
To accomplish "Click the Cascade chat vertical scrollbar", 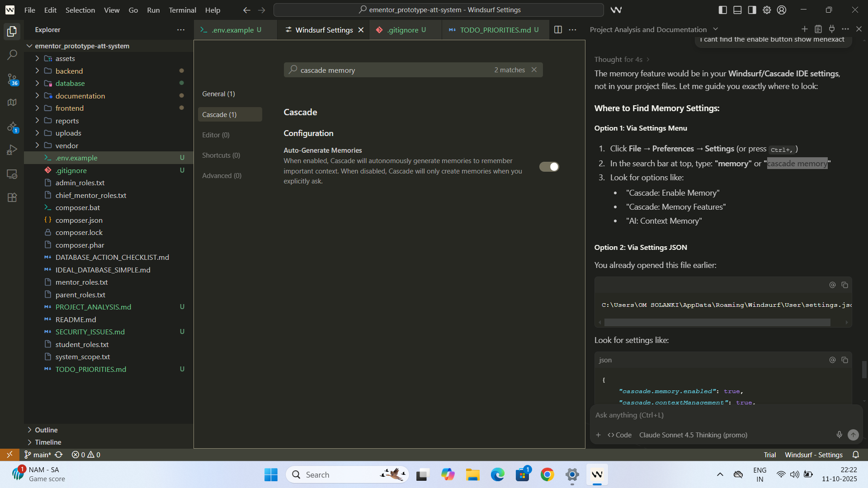I will 864,370.
